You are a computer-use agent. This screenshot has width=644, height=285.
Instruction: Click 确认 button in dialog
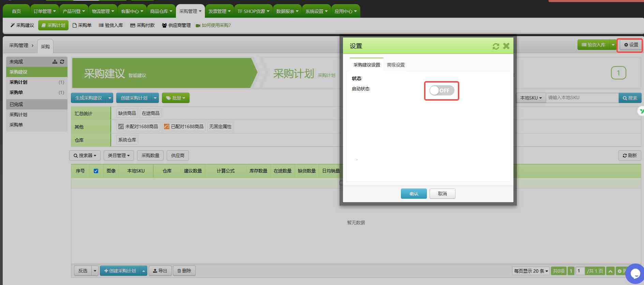click(414, 194)
